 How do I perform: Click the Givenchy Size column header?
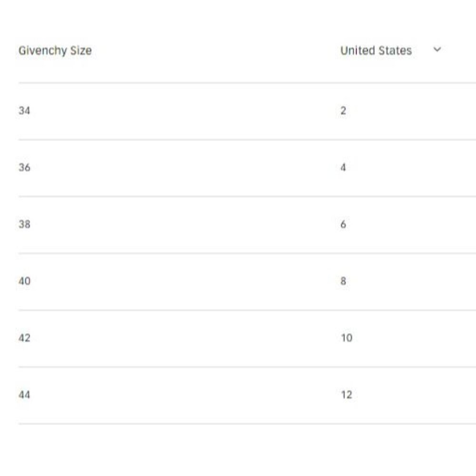(55, 50)
